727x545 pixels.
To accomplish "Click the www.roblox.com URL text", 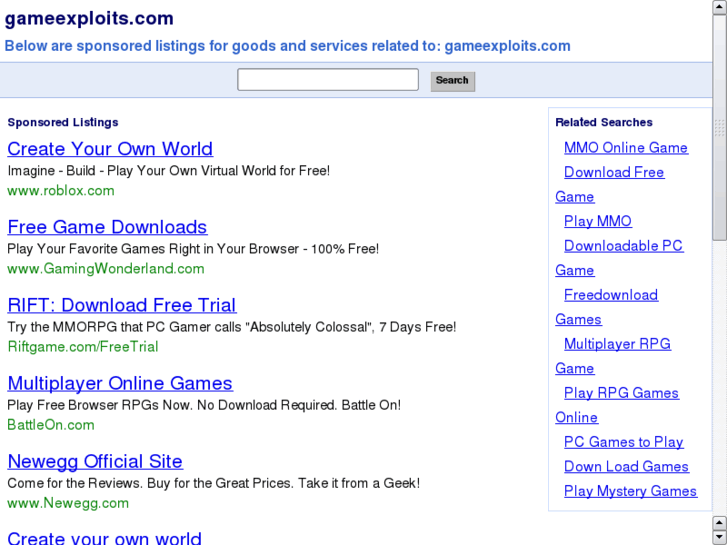I will [x=61, y=191].
